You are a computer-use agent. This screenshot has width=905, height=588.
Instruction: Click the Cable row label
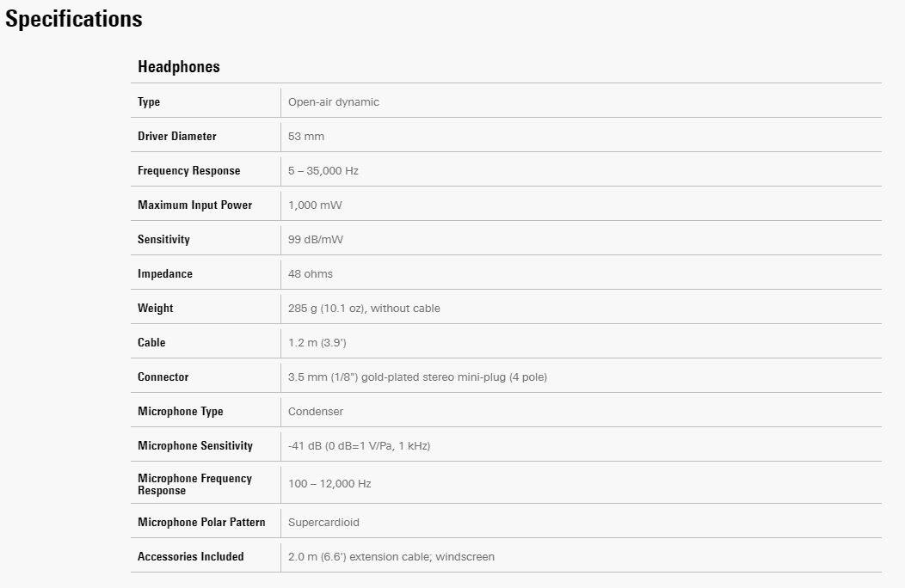pyautogui.click(x=151, y=343)
